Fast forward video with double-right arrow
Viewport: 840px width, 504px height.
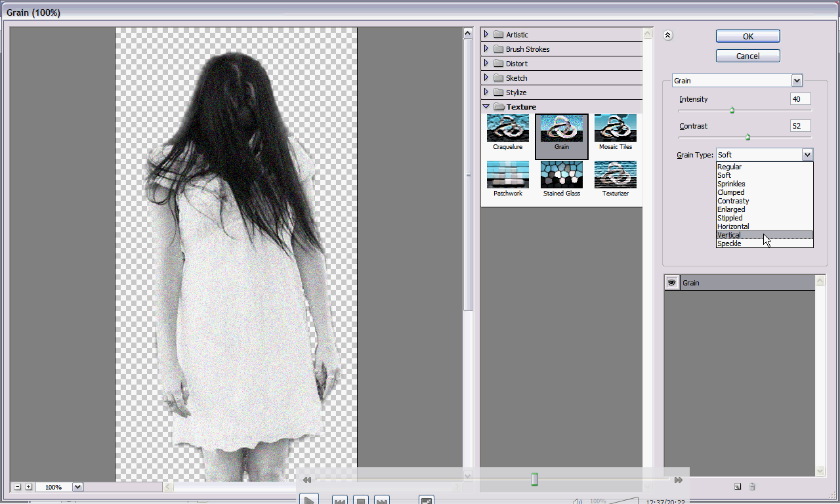pos(678,480)
